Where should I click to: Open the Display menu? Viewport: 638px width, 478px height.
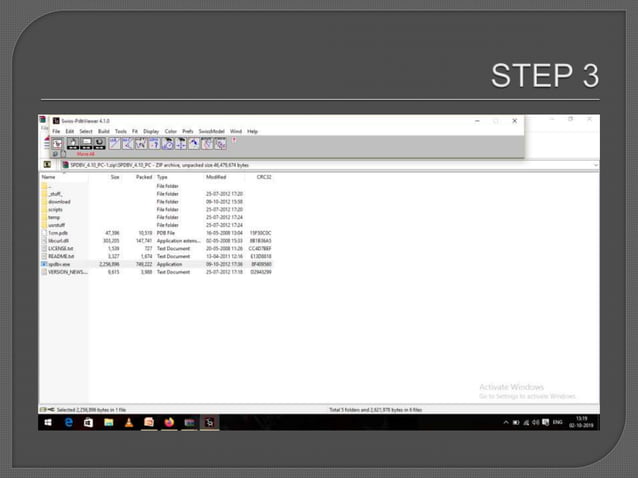pos(151,131)
